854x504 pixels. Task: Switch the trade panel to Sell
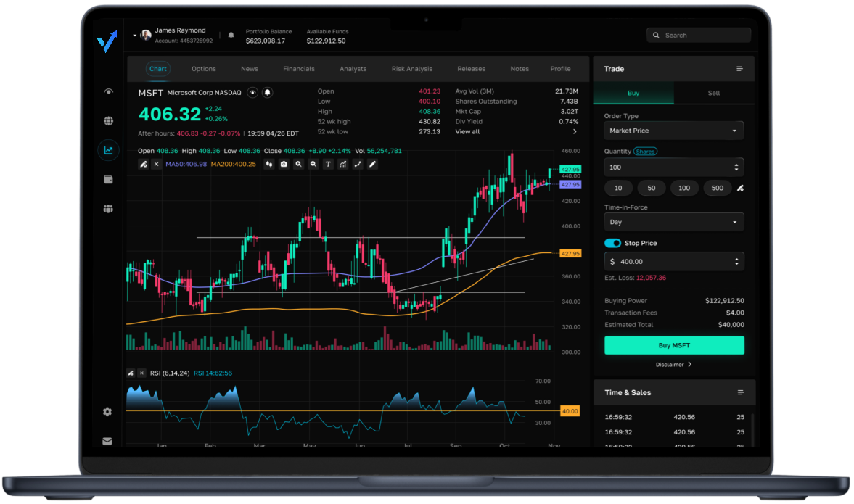(x=713, y=93)
